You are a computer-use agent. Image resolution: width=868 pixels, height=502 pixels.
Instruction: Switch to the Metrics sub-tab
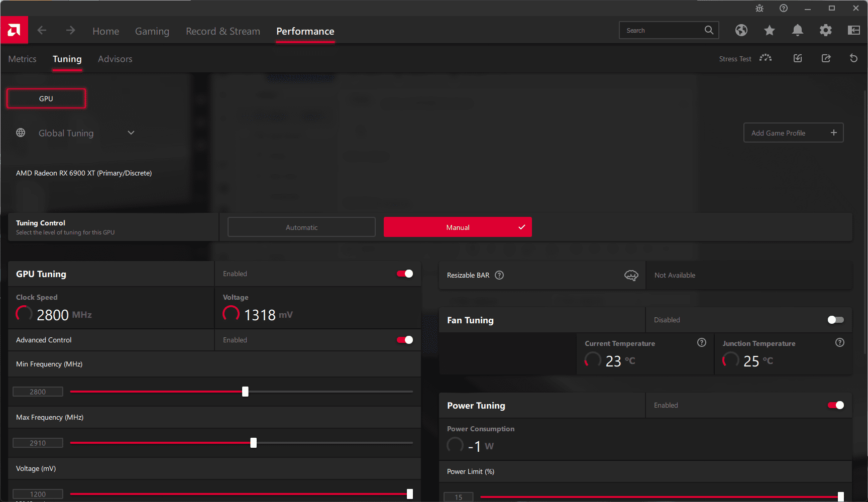pyautogui.click(x=23, y=59)
